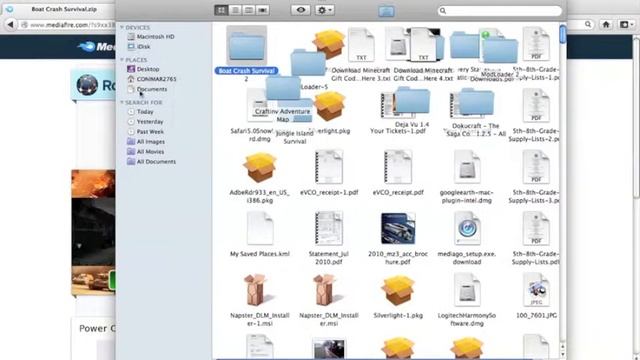Select Download Minecraft Gift Cod...Here 3.txt file
The width and height of the screenshot is (640, 360).
tap(361, 45)
